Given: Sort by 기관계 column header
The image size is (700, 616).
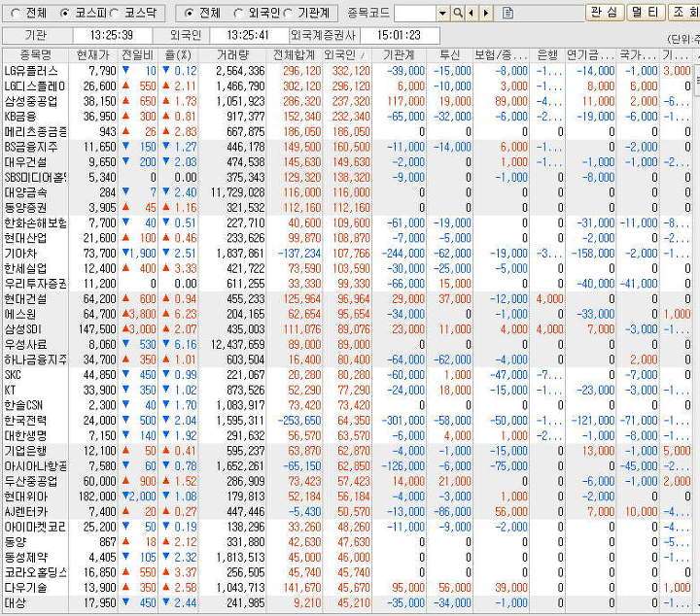Looking at the screenshot, I should (x=400, y=55).
